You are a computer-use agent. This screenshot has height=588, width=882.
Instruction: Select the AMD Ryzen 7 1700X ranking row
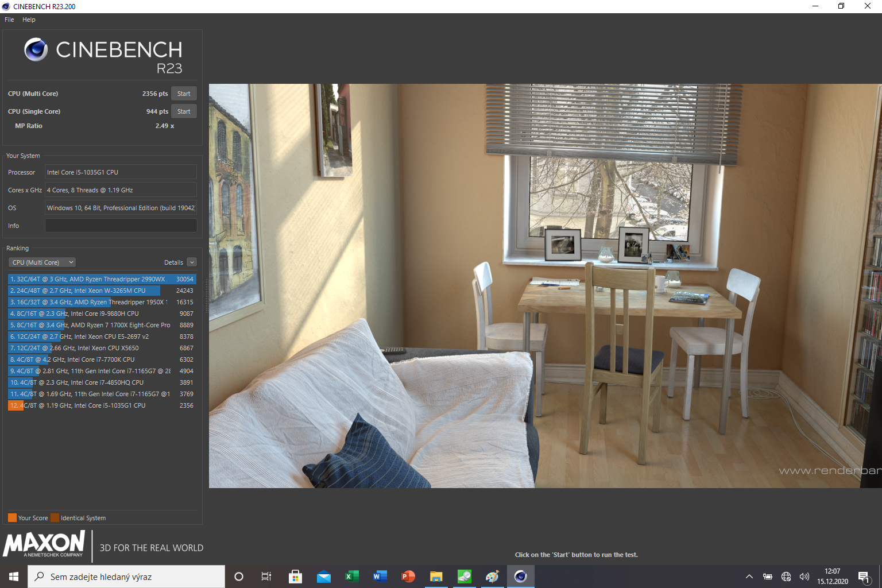coord(102,325)
